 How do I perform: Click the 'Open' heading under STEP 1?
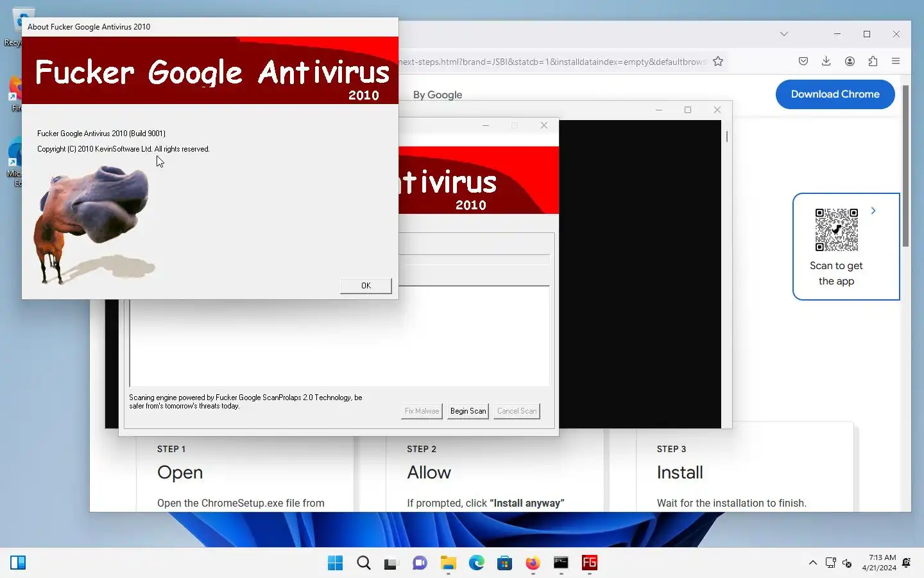[180, 473]
